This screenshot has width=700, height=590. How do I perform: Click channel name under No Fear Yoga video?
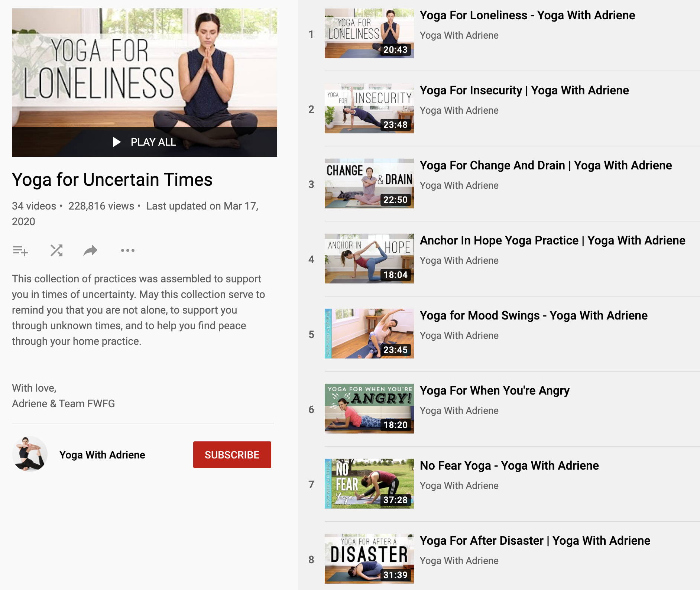(x=459, y=486)
